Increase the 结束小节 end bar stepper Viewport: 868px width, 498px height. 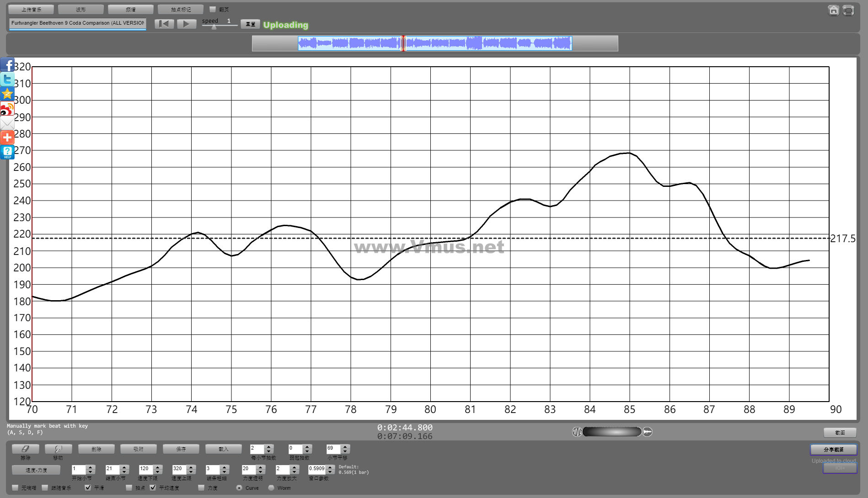[x=124, y=466]
